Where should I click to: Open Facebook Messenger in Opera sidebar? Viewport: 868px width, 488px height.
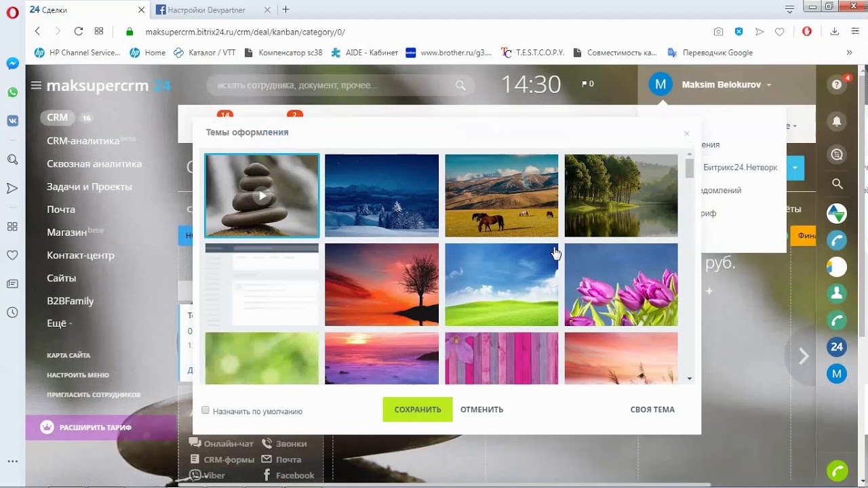[12, 64]
